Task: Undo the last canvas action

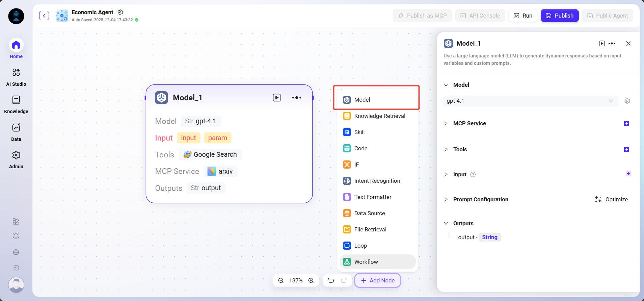Action: coord(331,280)
